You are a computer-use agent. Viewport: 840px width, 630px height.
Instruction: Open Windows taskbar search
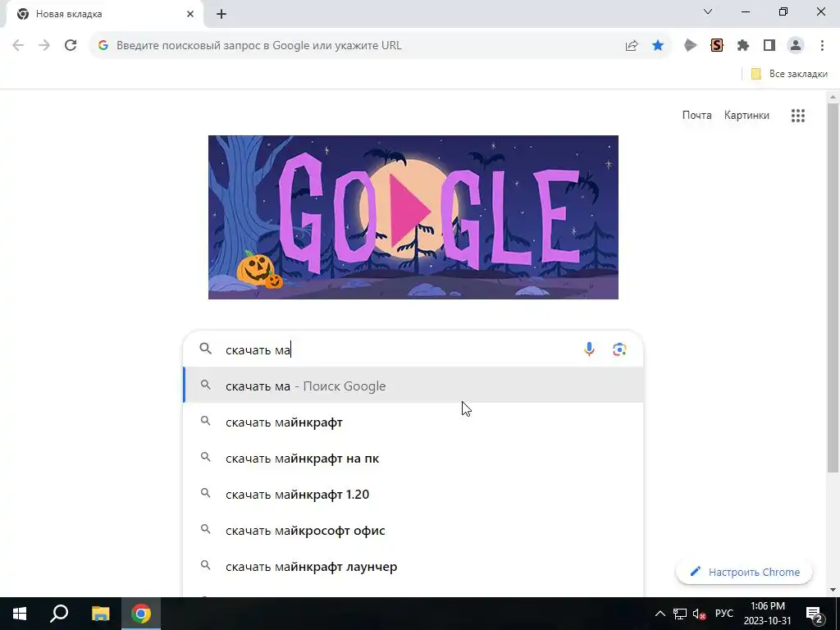[x=59, y=614]
